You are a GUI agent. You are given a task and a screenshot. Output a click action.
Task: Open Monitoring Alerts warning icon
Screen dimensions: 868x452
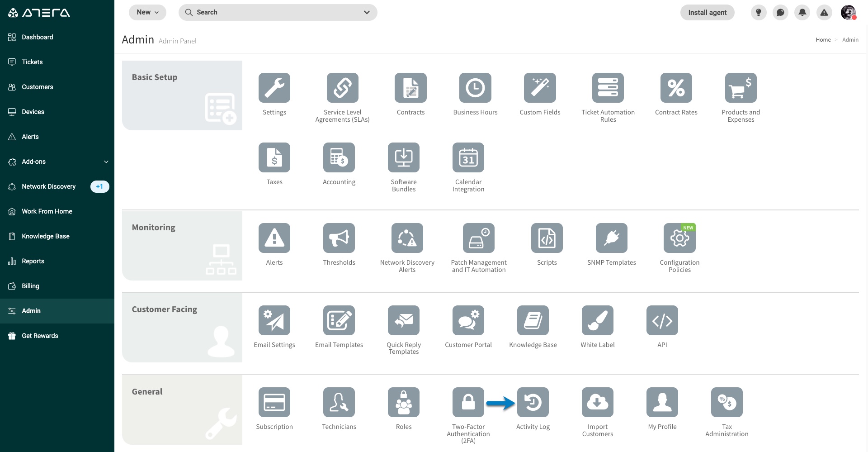pyautogui.click(x=274, y=238)
